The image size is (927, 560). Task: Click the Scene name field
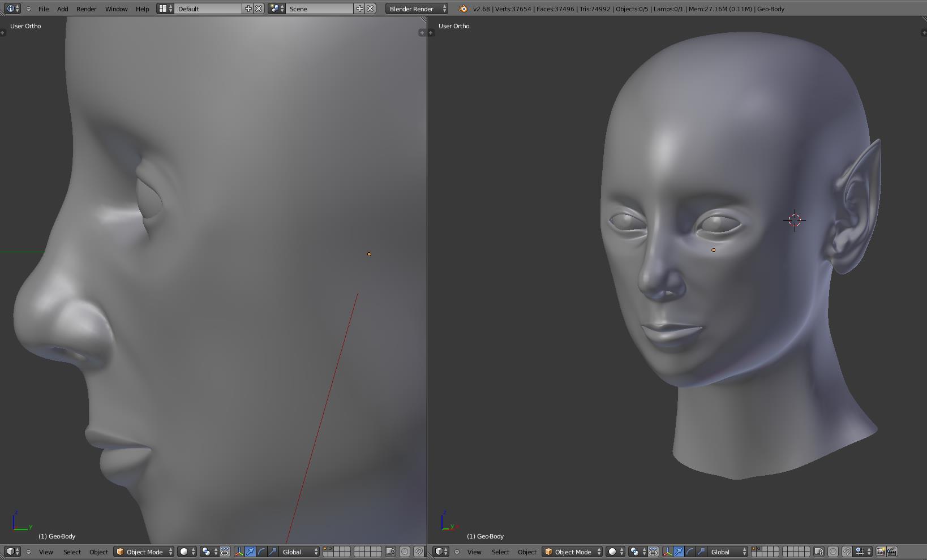(x=320, y=8)
